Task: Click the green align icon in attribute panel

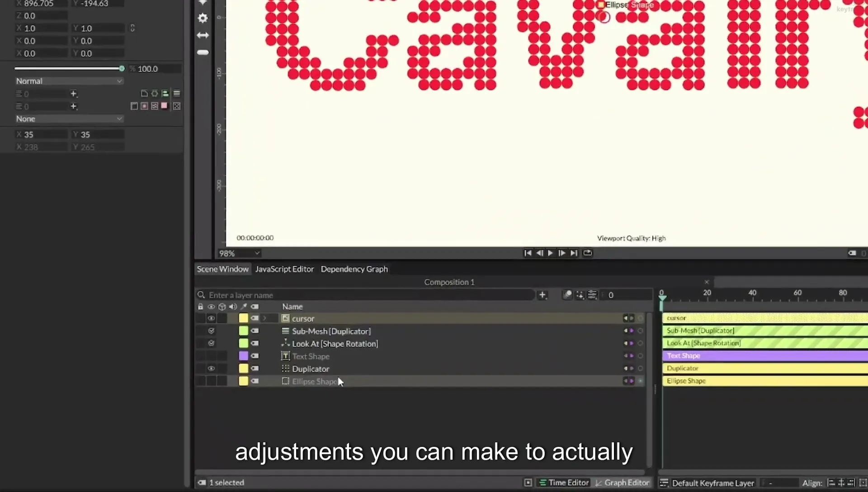Action: (x=165, y=94)
